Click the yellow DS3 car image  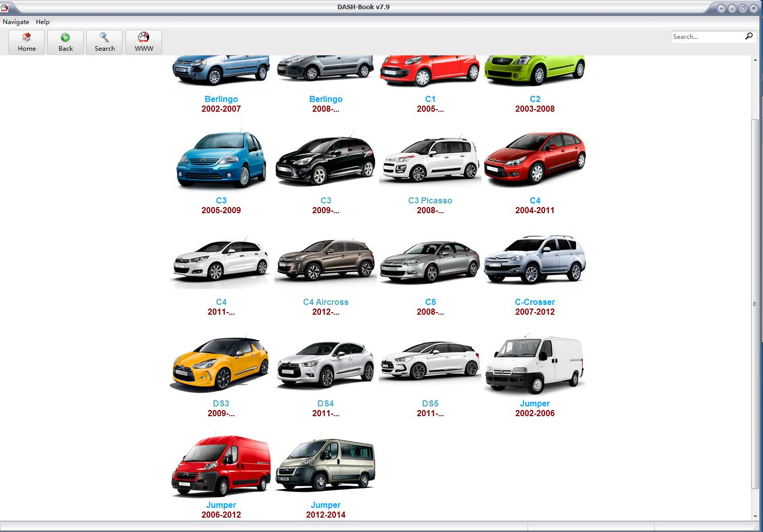221,364
